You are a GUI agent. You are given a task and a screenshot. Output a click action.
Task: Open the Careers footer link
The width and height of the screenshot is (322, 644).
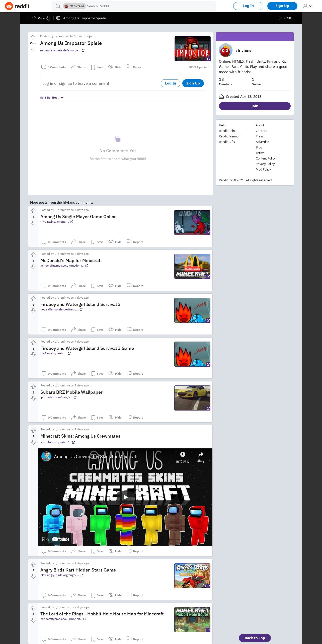click(x=261, y=131)
